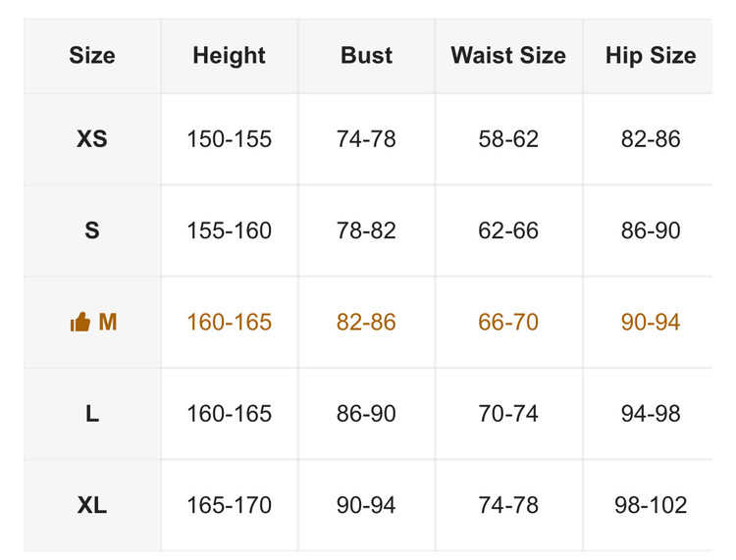Click the 70-74 waist cell for L
This screenshot has width=736, height=560.
coord(508,414)
